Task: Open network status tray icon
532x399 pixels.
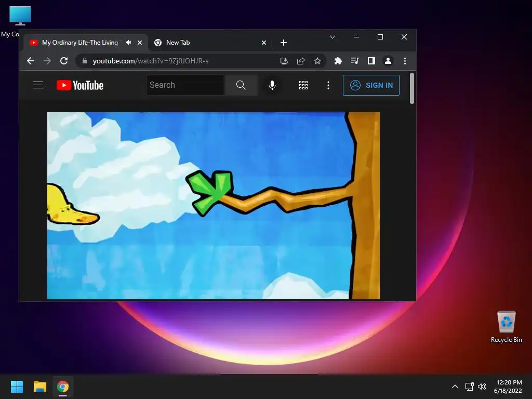Action: click(x=469, y=387)
